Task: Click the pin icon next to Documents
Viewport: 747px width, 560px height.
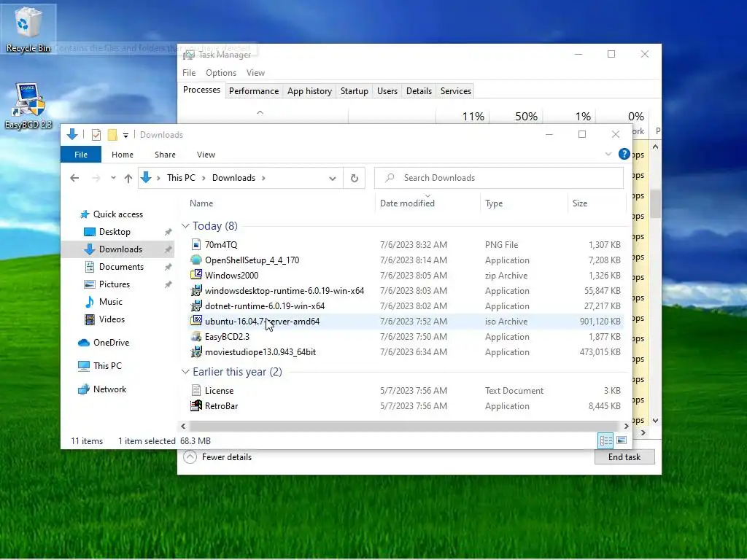Action: pyautogui.click(x=168, y=267)
